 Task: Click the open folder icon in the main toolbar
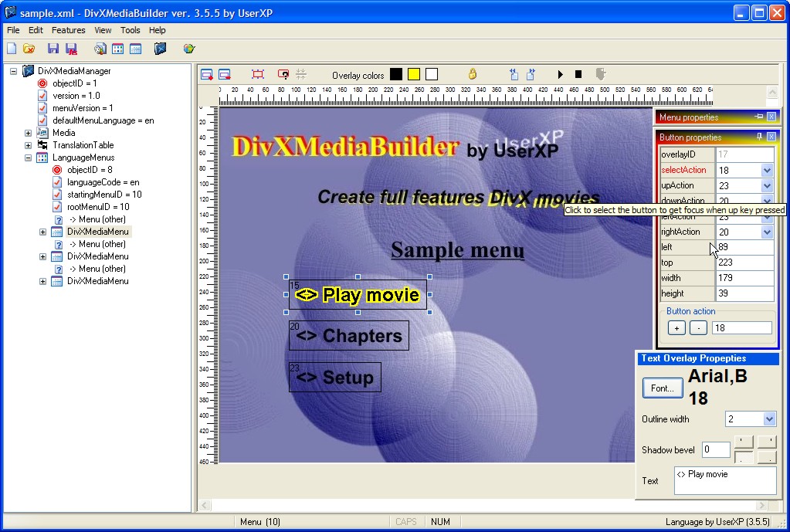[x=29, y=49]
